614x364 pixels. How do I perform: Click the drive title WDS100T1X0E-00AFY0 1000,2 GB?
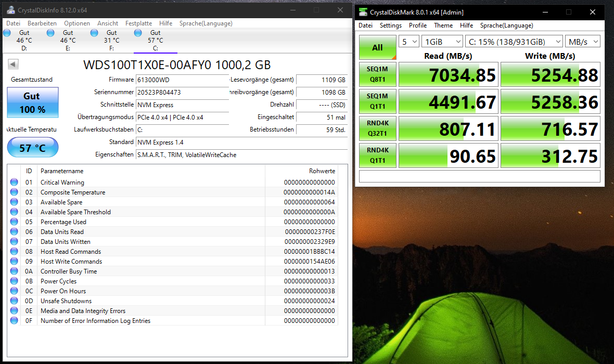(x=177, y=64)
